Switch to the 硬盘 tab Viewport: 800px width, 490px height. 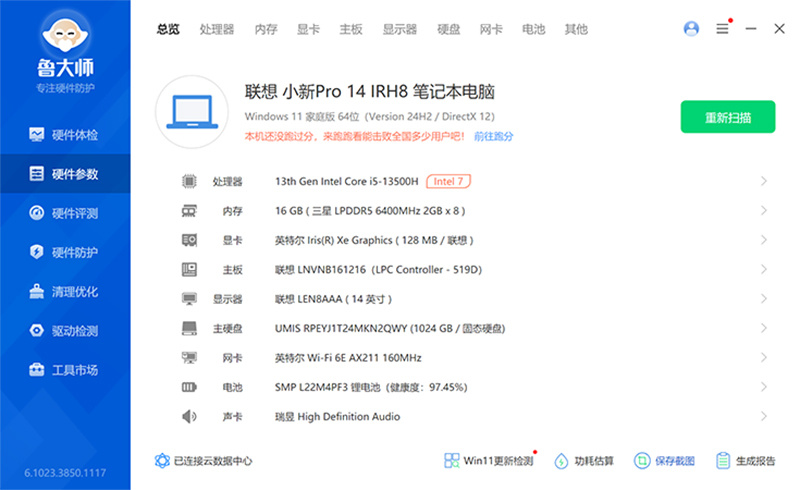click(448, 29)
